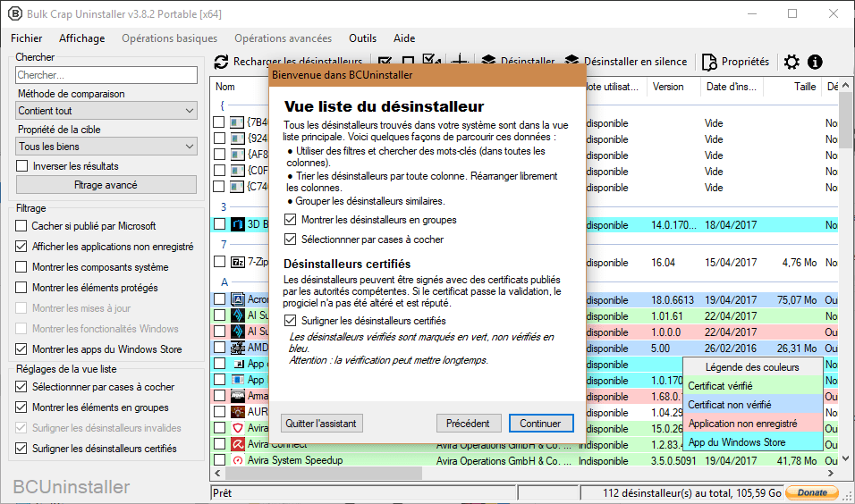Open the Tous les biens dropdown
The height and width of the screenshot is (504, 855).
[x=106, y=147]
